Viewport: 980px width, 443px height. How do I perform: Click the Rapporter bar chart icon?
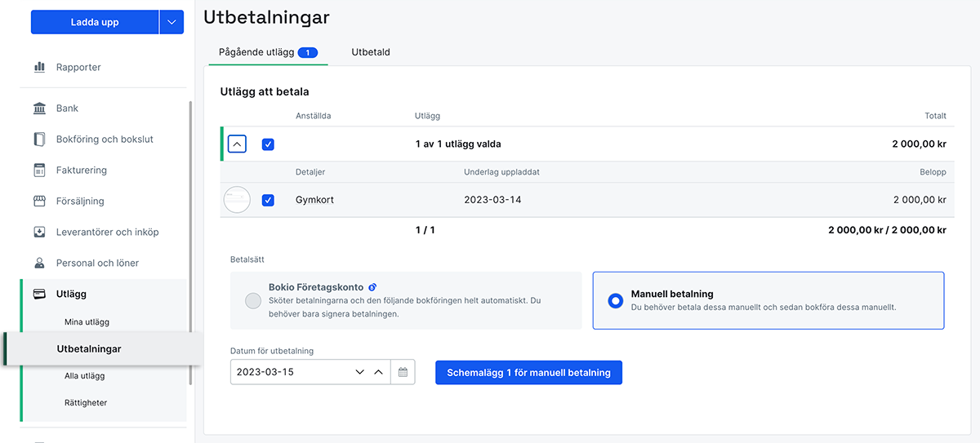(x=39, y=67)
